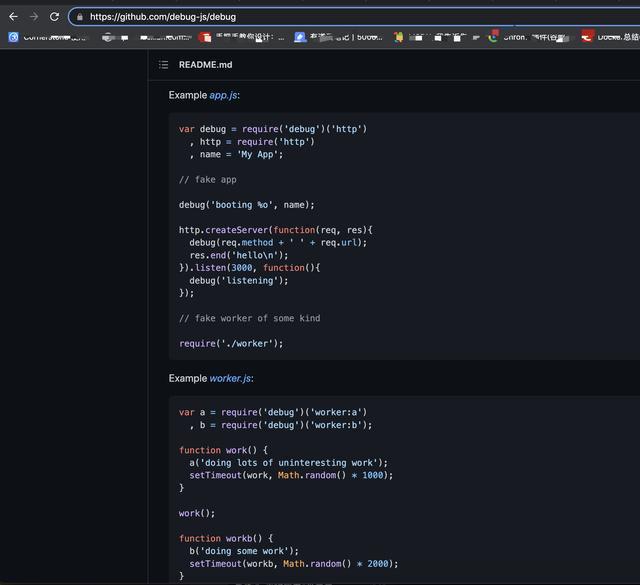Viewport: 640px width, 585px height.
Task: Open the Chron bookmark in bookmarks bar
Action: click(x=510, y=37)
